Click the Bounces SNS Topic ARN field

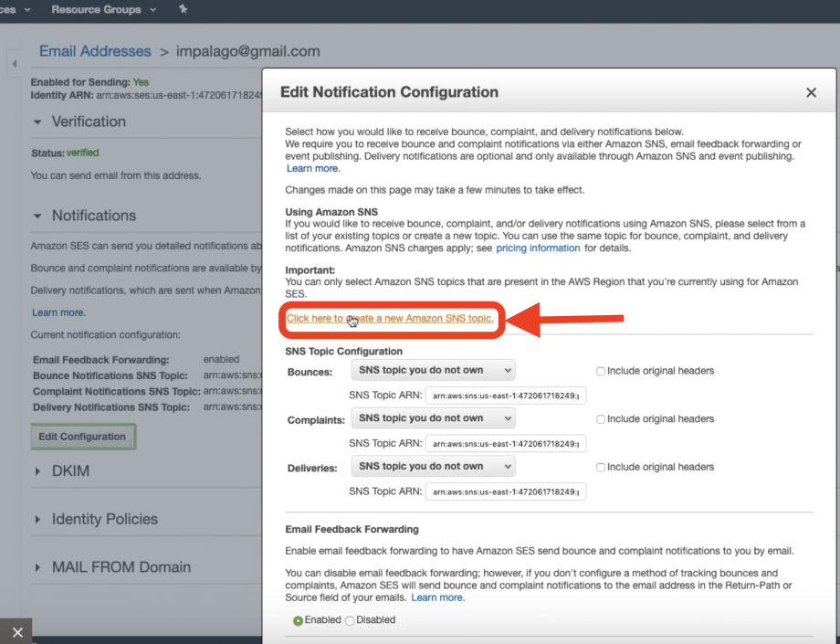coord(505,395)
